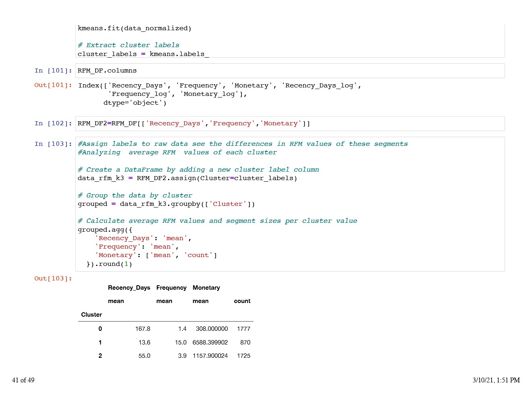This screenshot has width=532, height=411.
Task: Click the '41 of 49' page indicator
Action: point(23,380)
